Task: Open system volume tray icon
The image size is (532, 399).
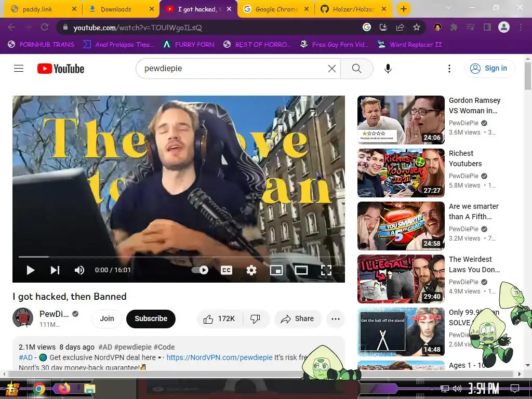Action: pyautogui.click(x=457, y=389)
